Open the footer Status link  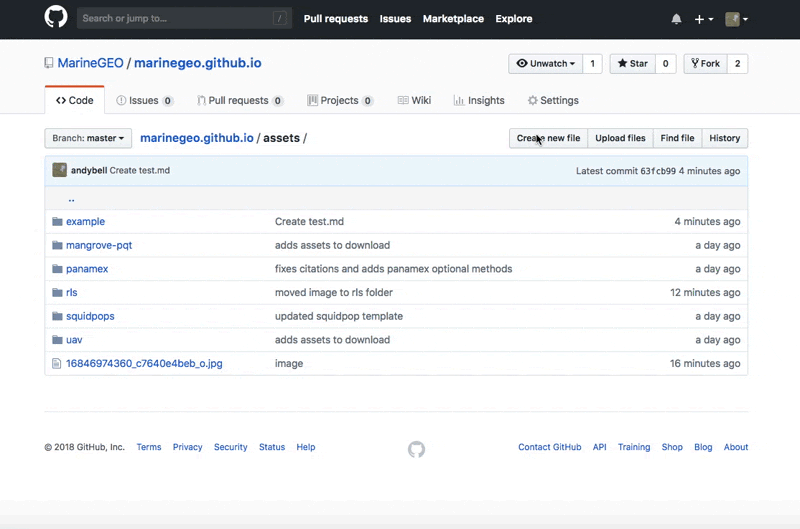(272, 447)
